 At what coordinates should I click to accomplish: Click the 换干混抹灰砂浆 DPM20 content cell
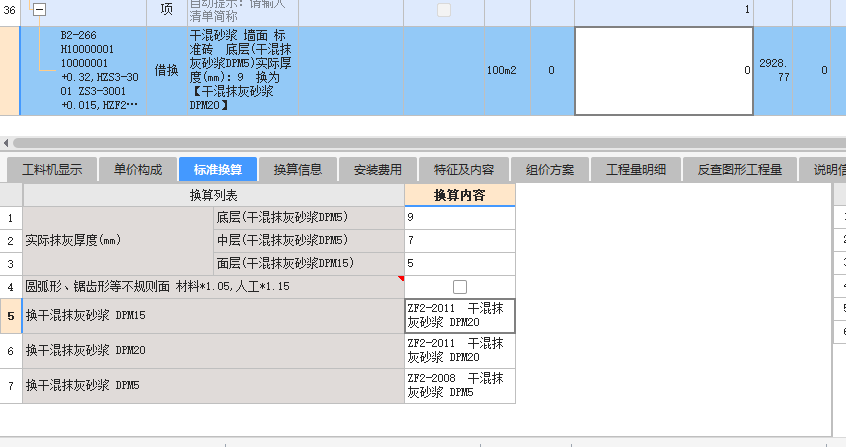(x=460, y=351)
